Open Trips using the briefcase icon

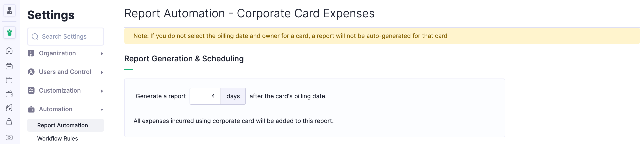tap(9, 66)
